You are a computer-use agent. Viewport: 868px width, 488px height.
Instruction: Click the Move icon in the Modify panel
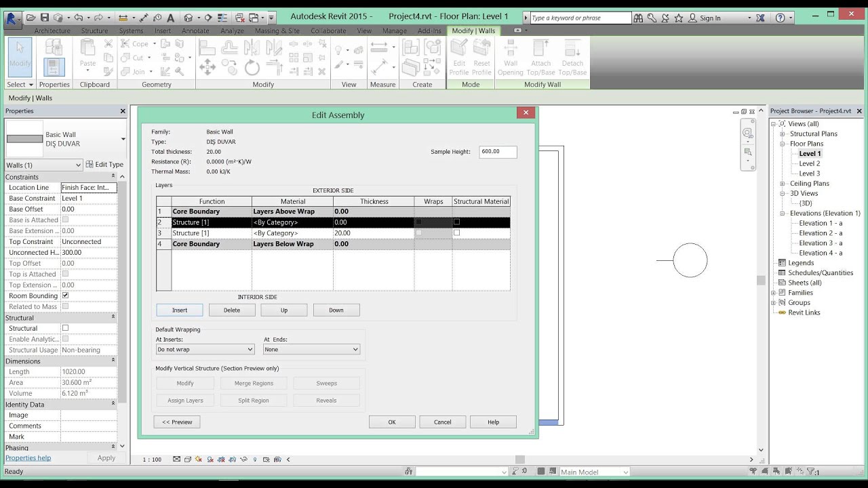[208, 66]
